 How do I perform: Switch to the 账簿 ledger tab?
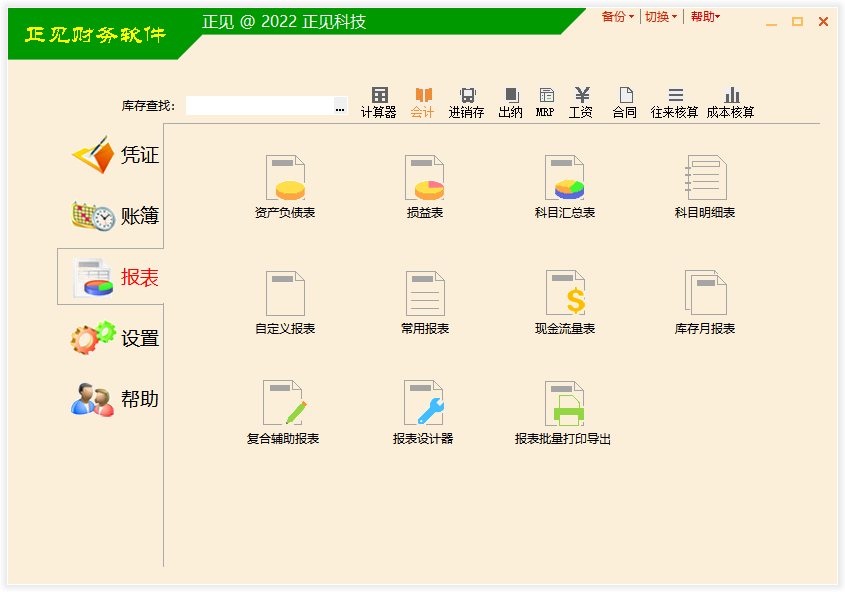tap(115, 216)
